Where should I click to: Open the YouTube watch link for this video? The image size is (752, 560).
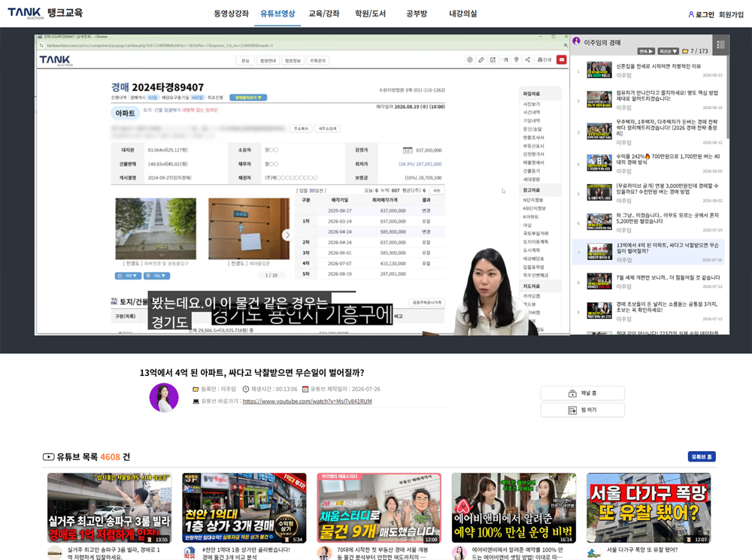pyautogui.click(x=307, y=401)
